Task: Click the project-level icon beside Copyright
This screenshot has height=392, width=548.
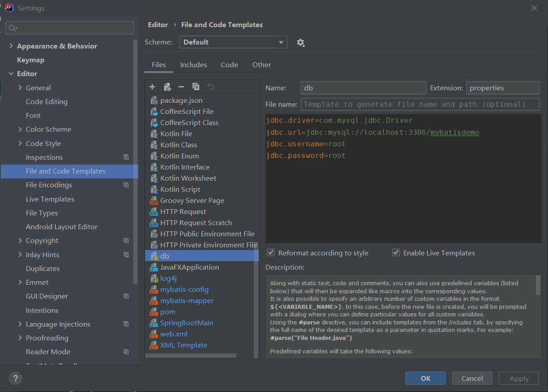Action: (x=126, y=240)
